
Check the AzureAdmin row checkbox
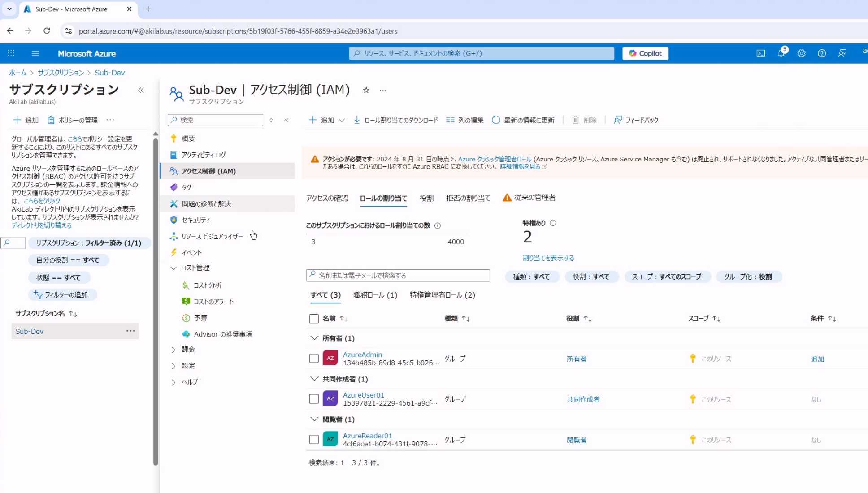point(314,359)
